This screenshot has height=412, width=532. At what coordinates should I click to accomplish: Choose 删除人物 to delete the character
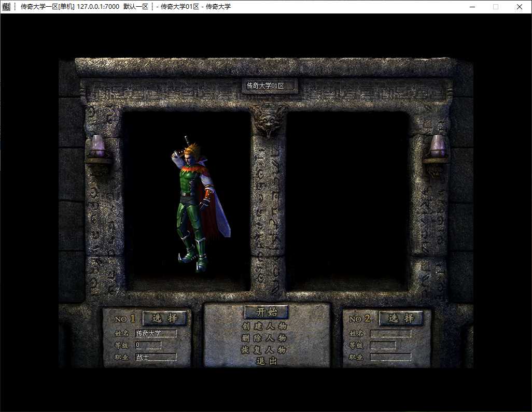264,338
